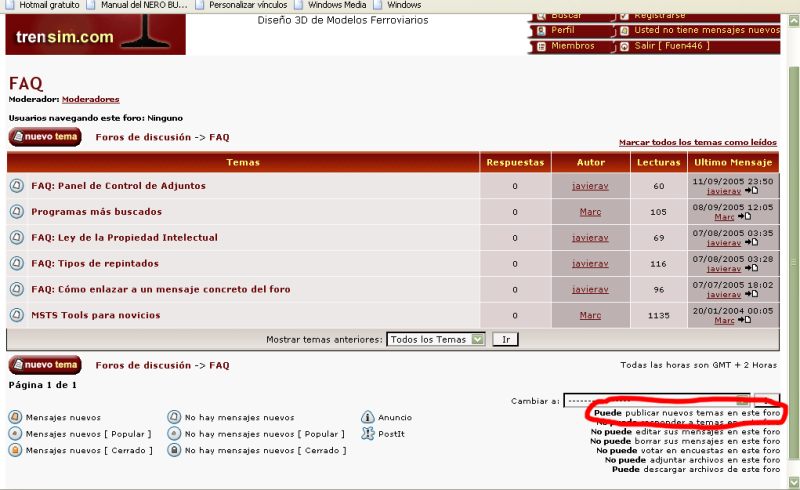Viewport: 800px width, 490px height.
Task: Click the Salir logout icon
Action: pyautogui.click(x=625, y=46)
